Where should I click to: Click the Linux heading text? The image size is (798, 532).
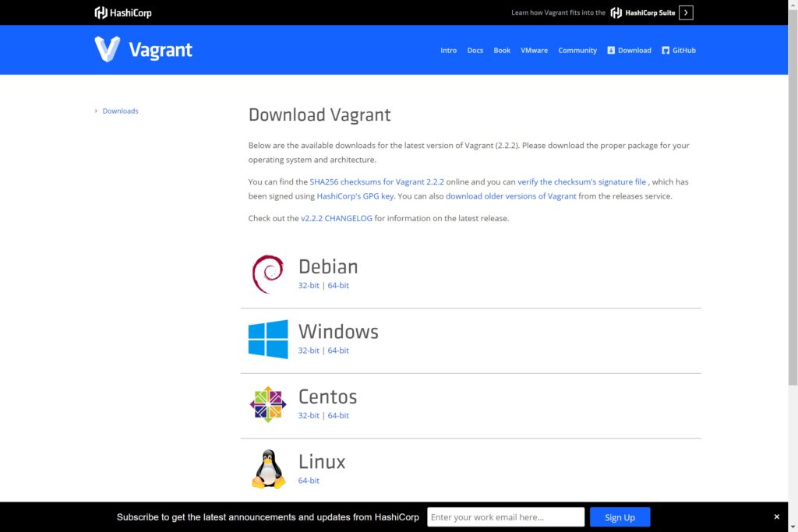pyautogui.click(x=322, y=462)
